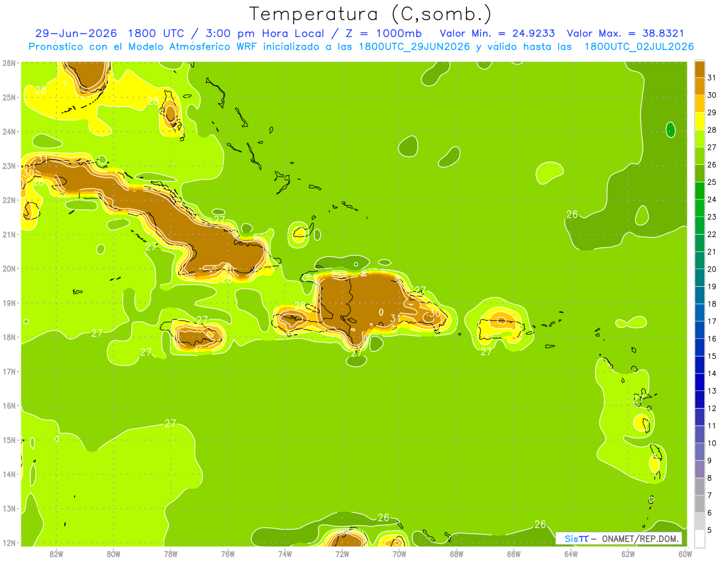The height and width of the screenshot is (562, 728).
Task: Click the "25N" latitude axis label
Action: [x=9, y=98]
